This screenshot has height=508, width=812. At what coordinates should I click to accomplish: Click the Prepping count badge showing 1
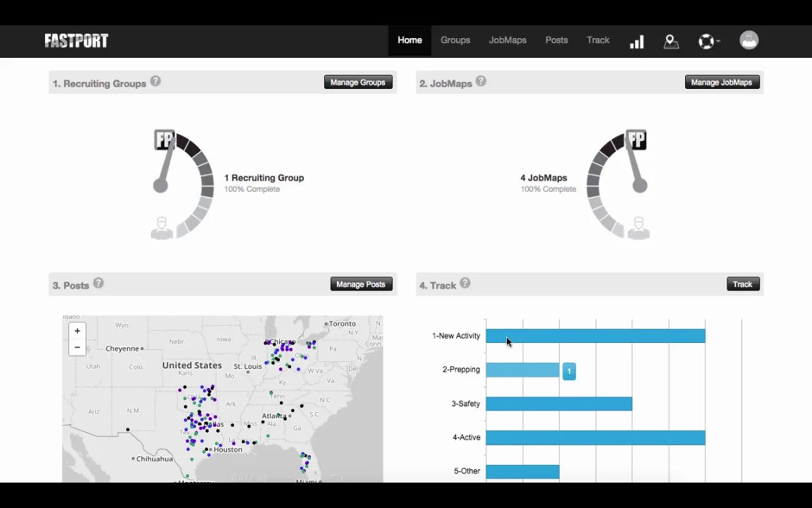click(569, 371)
